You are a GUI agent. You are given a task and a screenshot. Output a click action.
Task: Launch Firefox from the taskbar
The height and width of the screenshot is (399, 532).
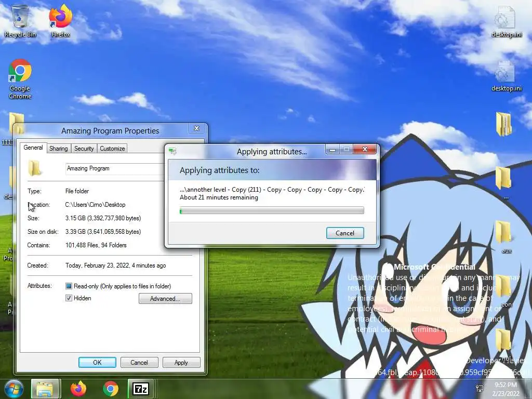pos(78,389)
